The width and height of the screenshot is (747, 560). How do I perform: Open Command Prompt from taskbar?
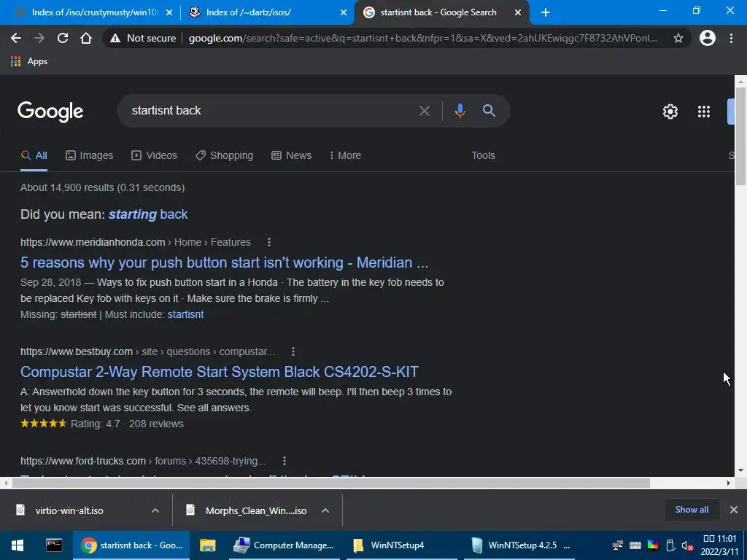pos(54,545)
